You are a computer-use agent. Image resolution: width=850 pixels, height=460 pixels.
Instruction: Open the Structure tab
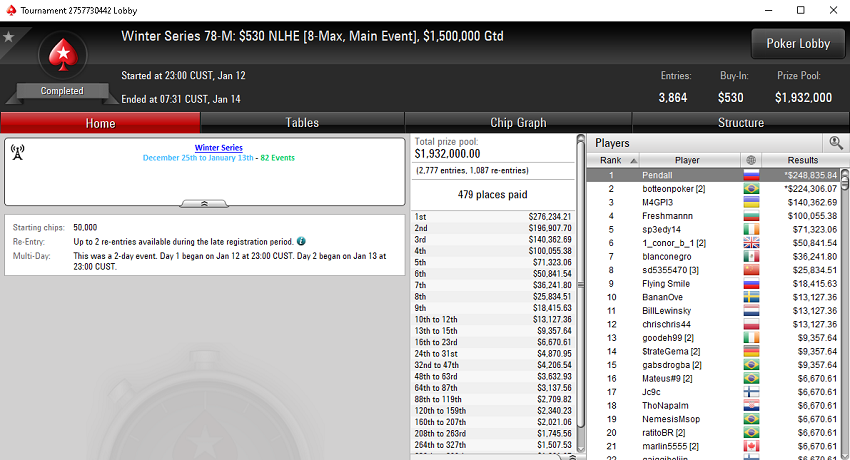click(740, 122)
